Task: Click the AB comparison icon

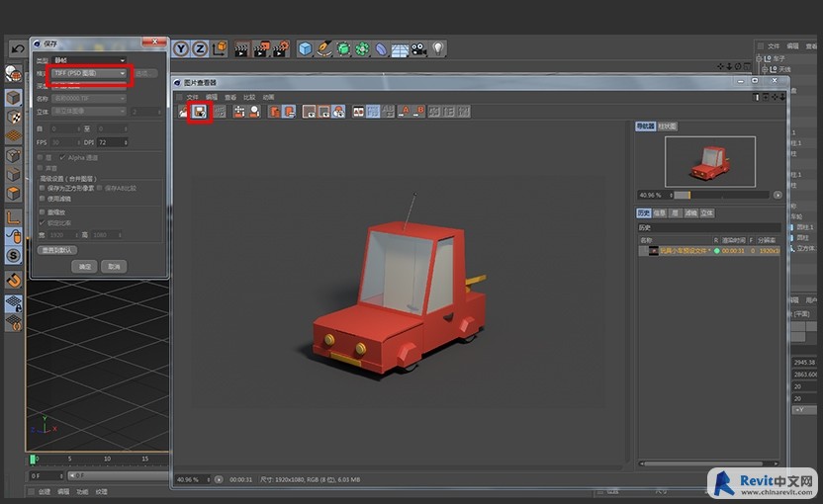Action: coord(358,112)
